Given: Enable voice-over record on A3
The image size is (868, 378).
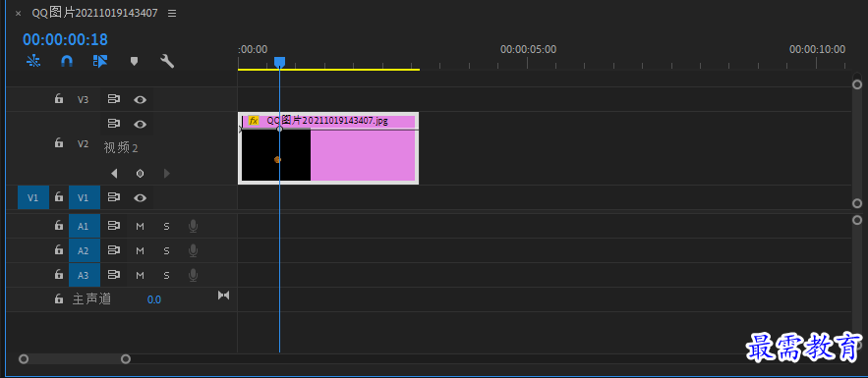Looking at the screenshot, I should (193, 274).
